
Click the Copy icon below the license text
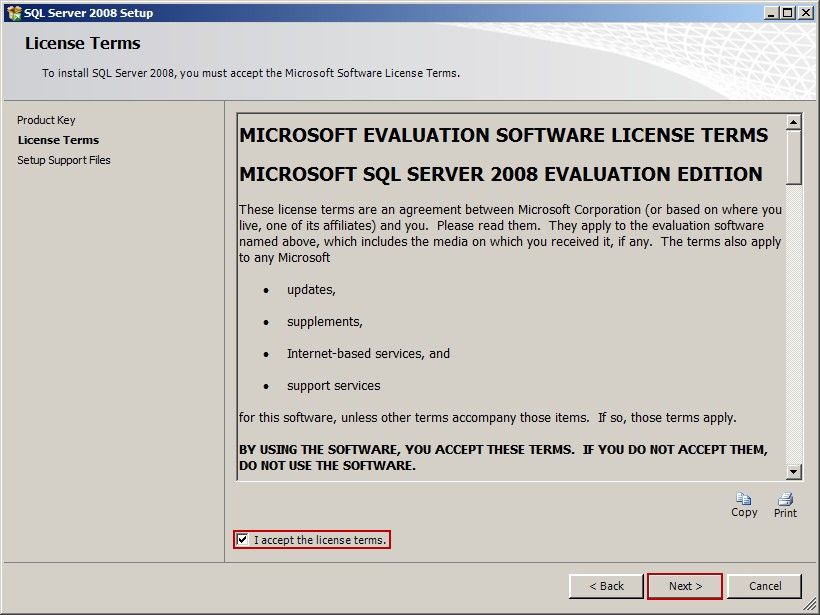[744, 498]
